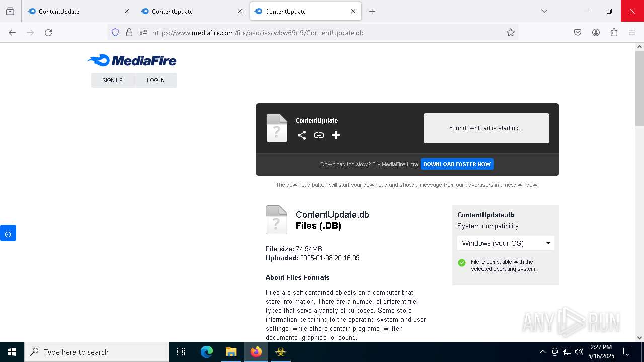Image resolution: width=644 pixels, height=362 pixels.
Task: Click the page vertical scrollbar thumb
Action: click(639, 88)
